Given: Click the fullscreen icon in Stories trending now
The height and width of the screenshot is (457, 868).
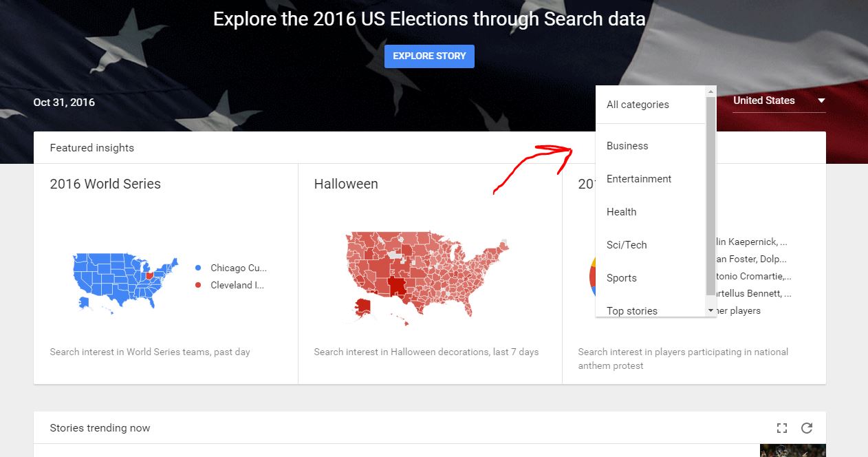Looking at the screenshot, I should tap(782, 428).
